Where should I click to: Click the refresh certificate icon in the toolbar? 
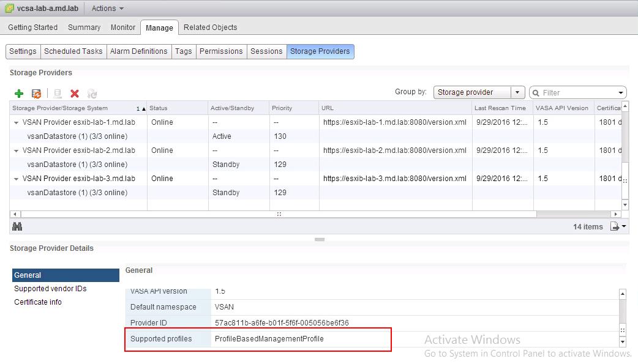pyautogui.click(x=92, y=94)
